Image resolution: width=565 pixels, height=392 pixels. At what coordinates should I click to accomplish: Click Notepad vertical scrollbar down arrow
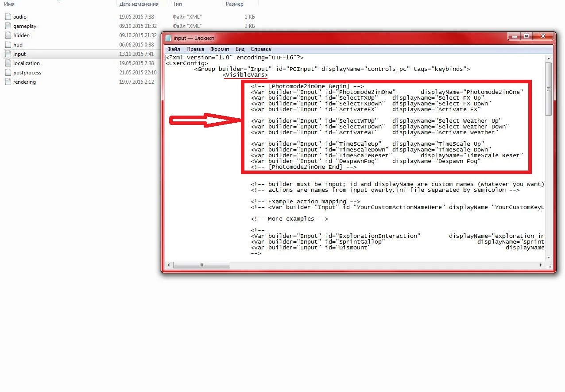coord(548,258)
